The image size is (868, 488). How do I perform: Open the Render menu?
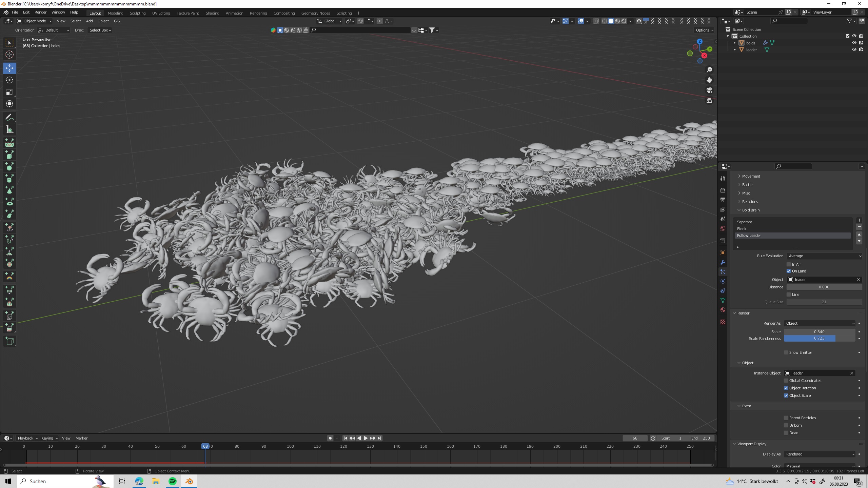tap(40, 12)
